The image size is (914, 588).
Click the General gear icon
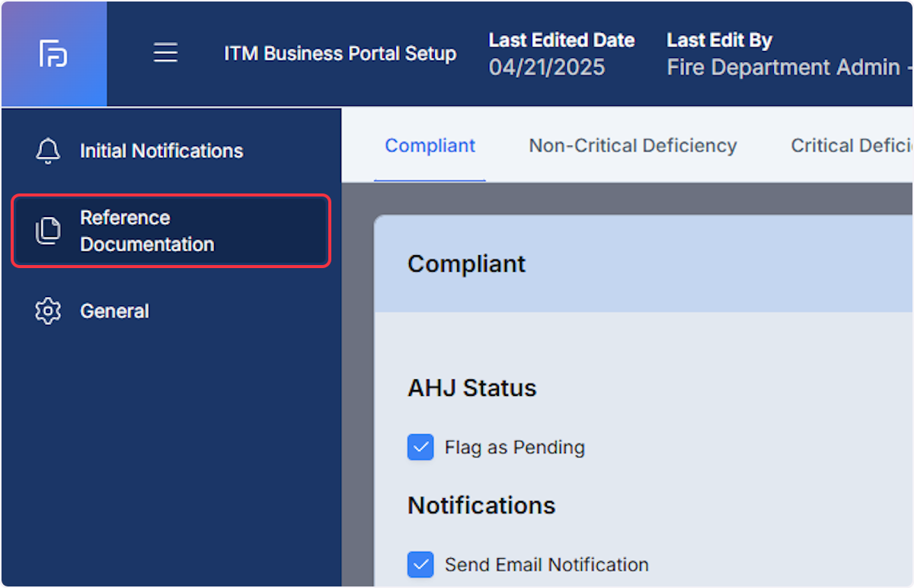pos(48,312)
